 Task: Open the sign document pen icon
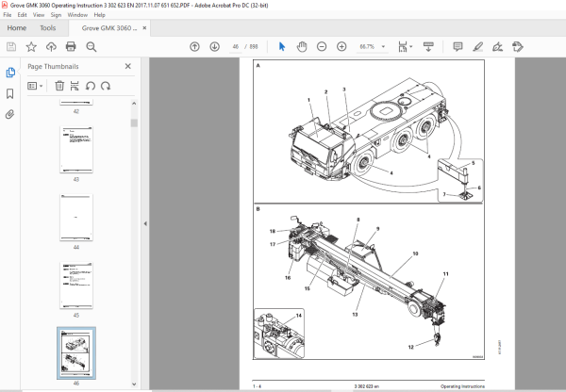coord(497,46)
